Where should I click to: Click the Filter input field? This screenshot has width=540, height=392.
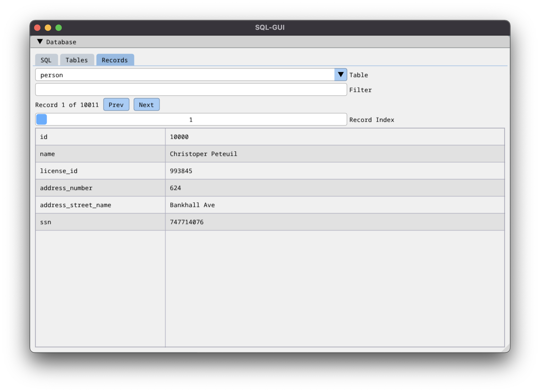pos(191,90)
